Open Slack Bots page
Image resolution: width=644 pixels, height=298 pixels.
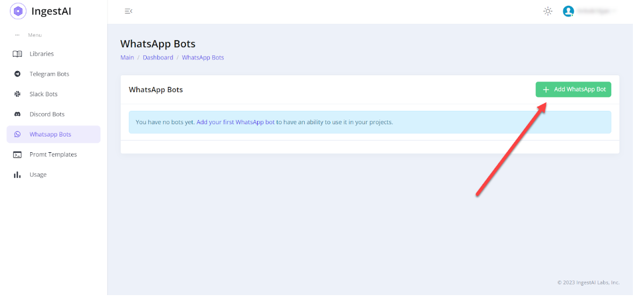click(x=54, y=94)
